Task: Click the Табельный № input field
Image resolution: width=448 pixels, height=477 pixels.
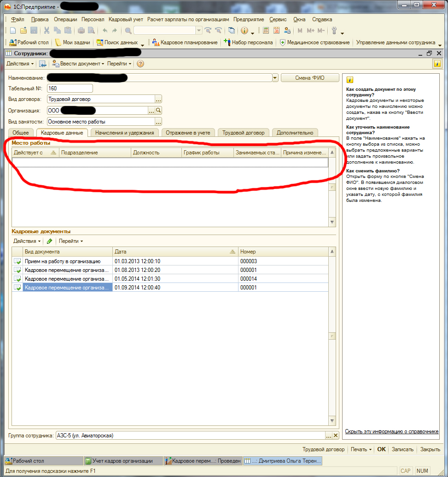Action: [70, 88]
